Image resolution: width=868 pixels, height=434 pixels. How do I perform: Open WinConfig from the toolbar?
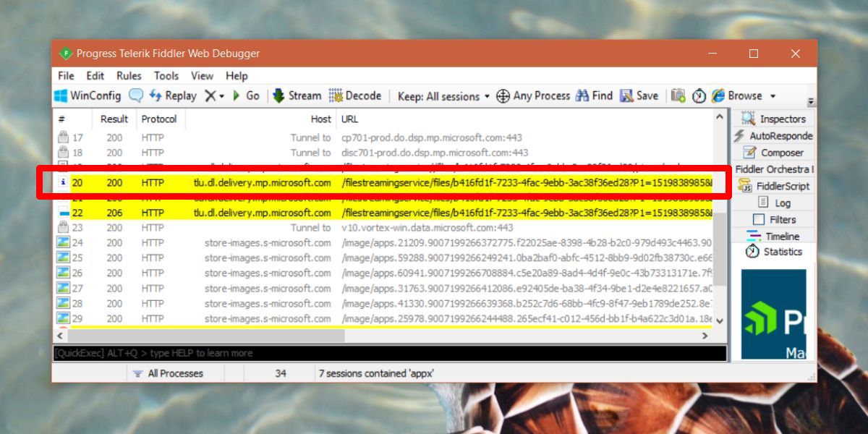click(88, 95)
